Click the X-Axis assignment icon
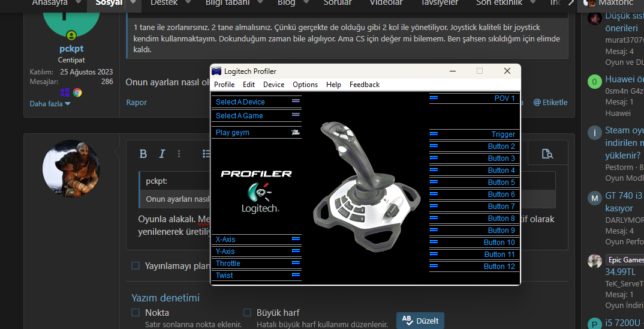 [296, 238]
